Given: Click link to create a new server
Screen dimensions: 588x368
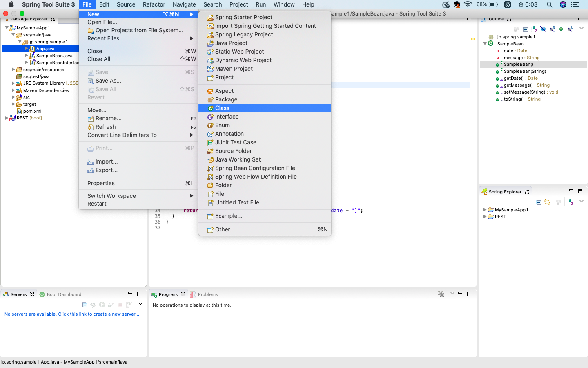Looking at the screenshot, I should pos(72,314).
